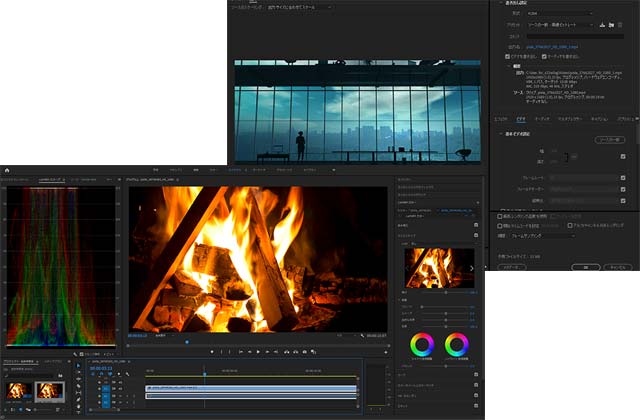Switch to the Captions tab
This screenshot has width=640, height=420.
click(x=599, y=119)
